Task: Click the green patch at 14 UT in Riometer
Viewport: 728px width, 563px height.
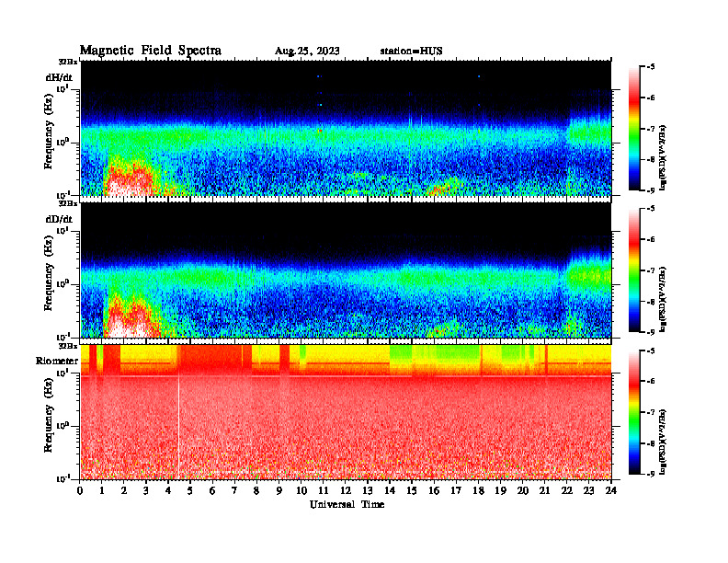Action: (x=400, y=351)
